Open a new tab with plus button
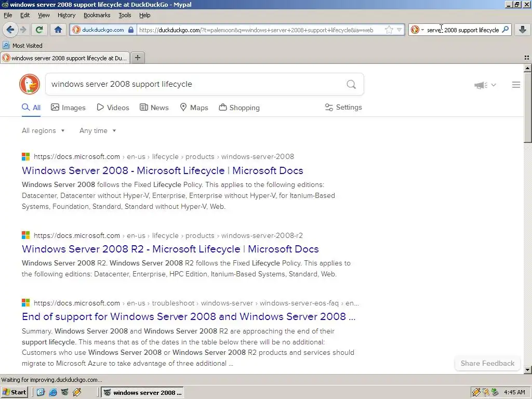 tap(138, 58)
